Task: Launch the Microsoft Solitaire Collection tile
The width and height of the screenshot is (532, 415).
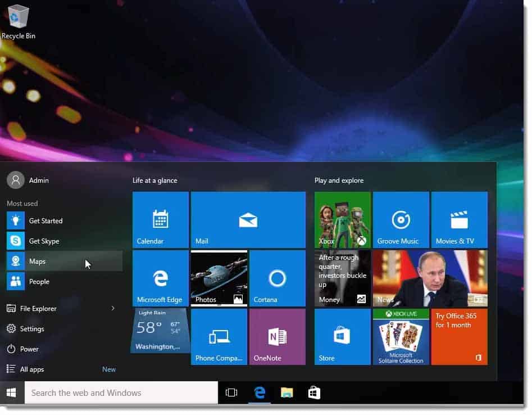Action: [401, 337]
